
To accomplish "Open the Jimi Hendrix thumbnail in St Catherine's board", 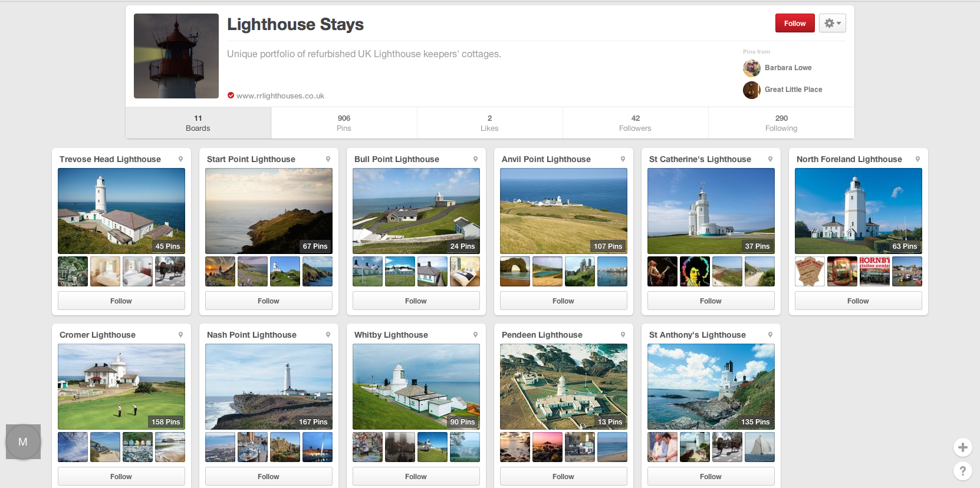I will 695,271.
